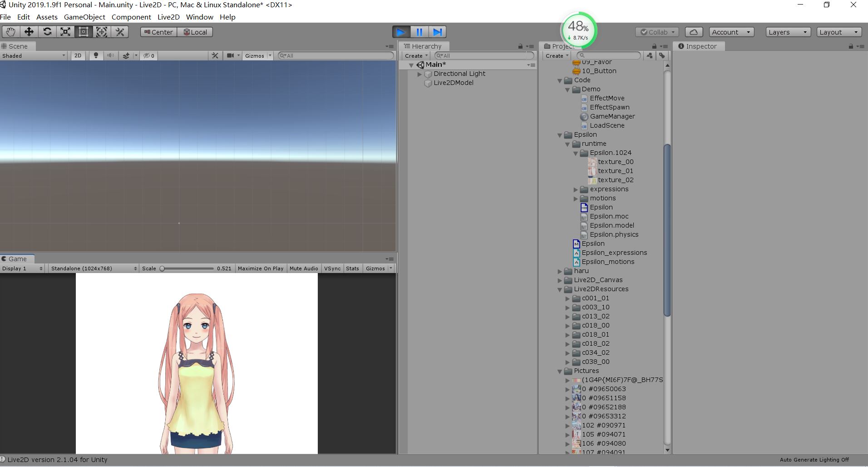
Task: Select the Rotate tool
Action: [47, 32]
